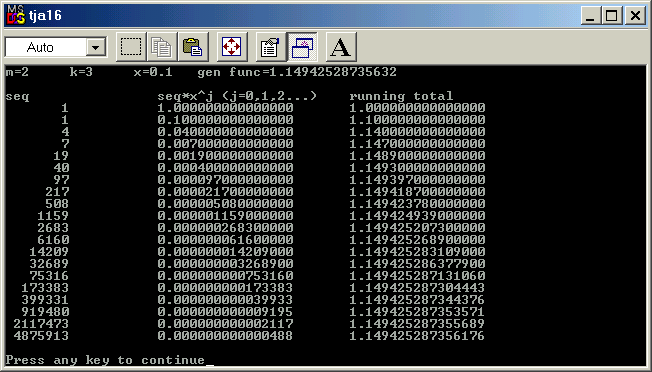Toggle the Background windows icon
This screenshot has height=372, width=652.
point(302,47)
